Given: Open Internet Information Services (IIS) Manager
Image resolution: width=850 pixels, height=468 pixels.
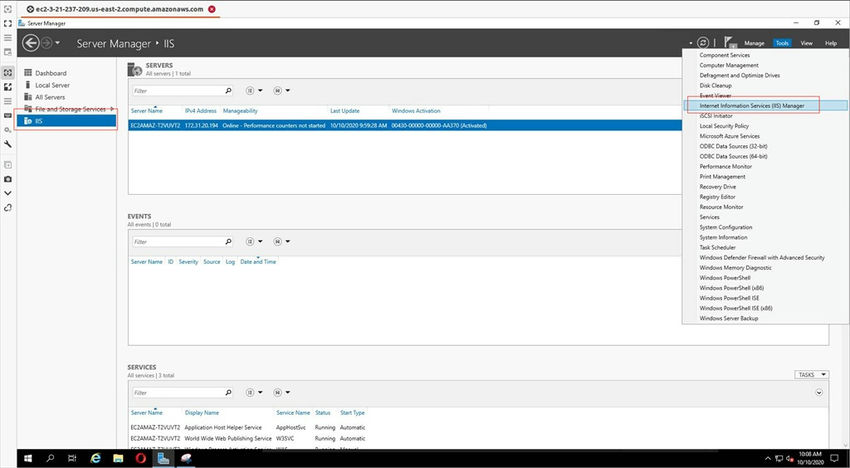Looking at the screenshot, I should click(x=751, y=106).
